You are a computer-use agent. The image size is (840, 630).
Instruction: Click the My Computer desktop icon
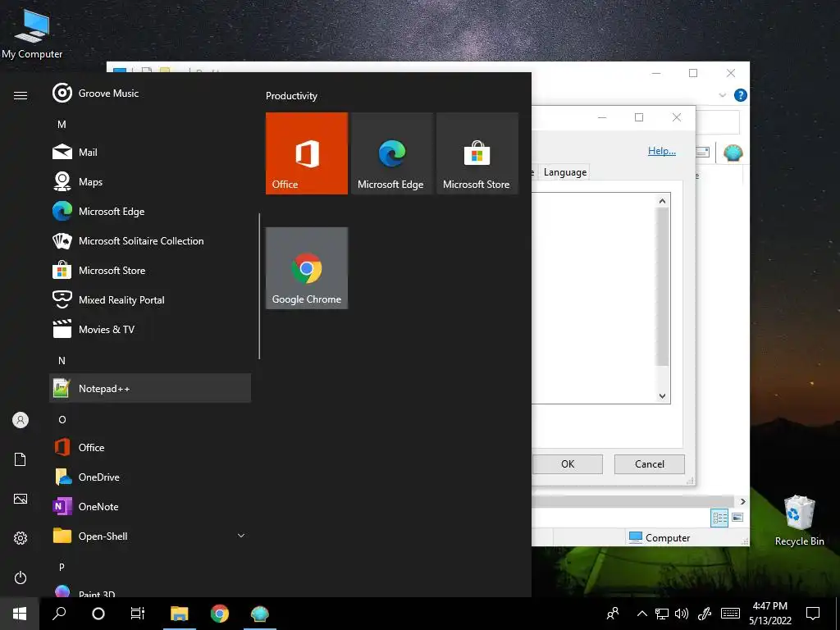(x=32, y=33)
